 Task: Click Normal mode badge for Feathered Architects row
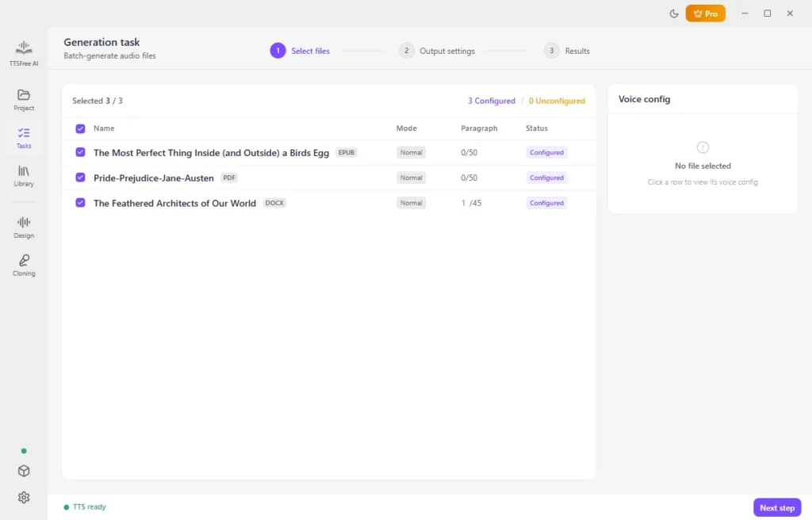pyautogui.click(x=412, y=203)
